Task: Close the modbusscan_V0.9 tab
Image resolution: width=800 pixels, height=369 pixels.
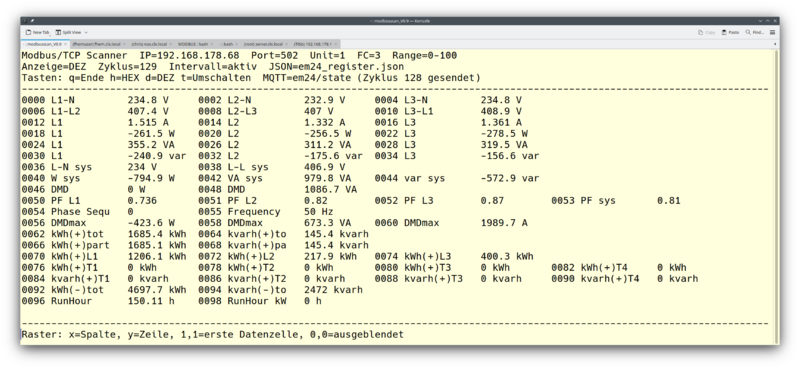Action: [x=65, y=44]
